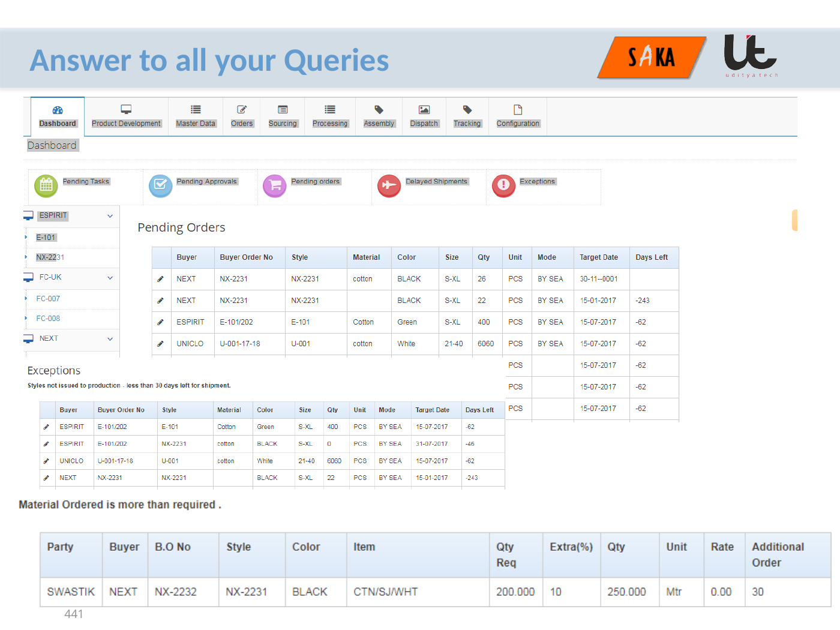Edit exception row UNICLO U-001-17-18
Viewport: 840px width, 630px height.
[46, 461]
